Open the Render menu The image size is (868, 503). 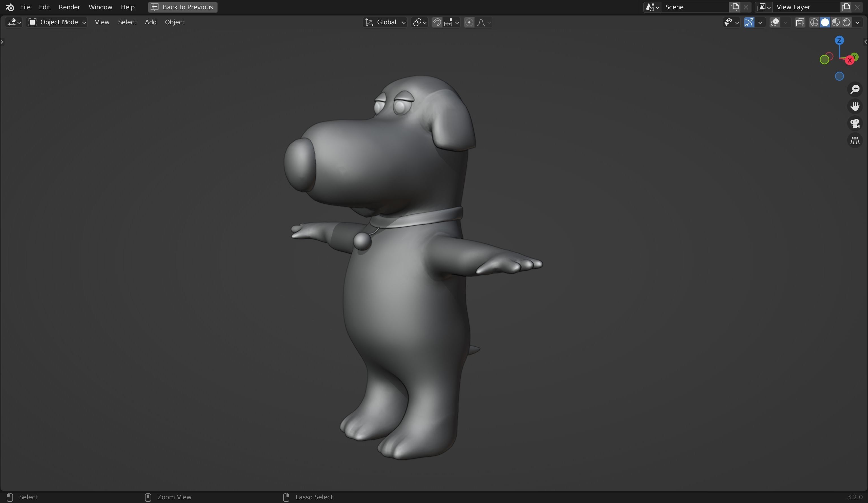69,7
